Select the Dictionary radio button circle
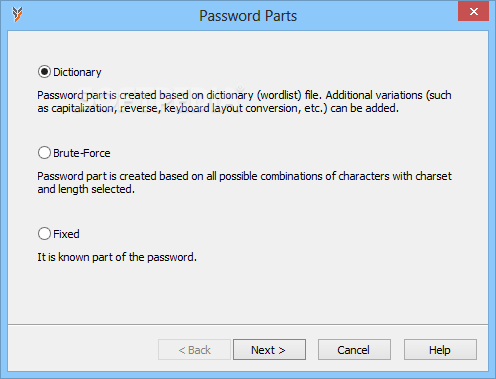The width and height of the screenshot is (496, 379). point(44,72)
